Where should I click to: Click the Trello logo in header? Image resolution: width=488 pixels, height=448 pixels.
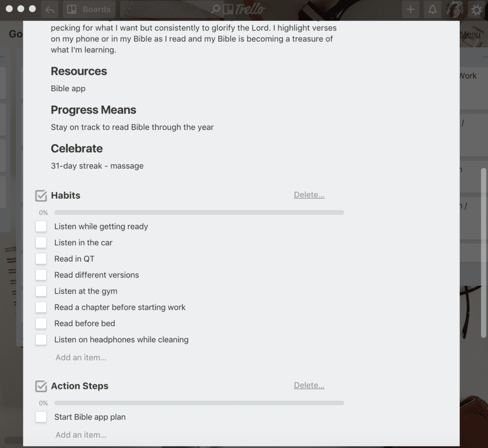click(x=244, y=10)
